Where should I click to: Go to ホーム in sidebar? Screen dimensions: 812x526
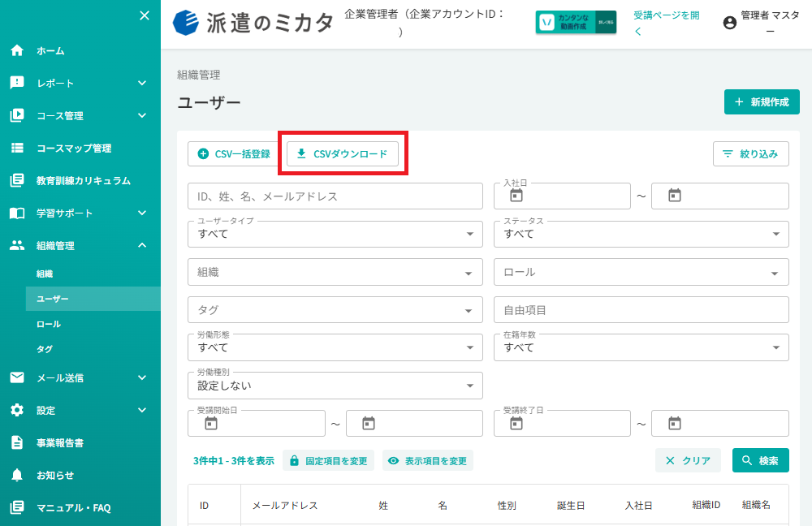click(50, 51)
